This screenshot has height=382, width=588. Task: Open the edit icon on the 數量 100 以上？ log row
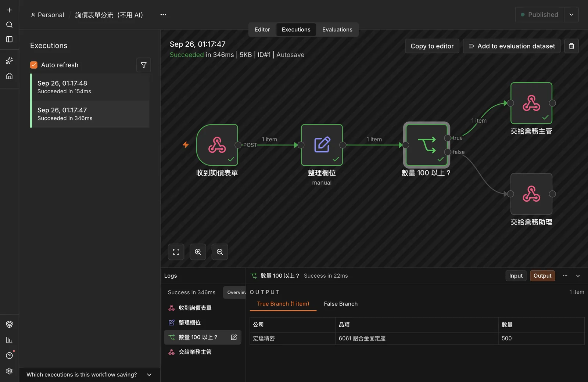coord(234,337)
